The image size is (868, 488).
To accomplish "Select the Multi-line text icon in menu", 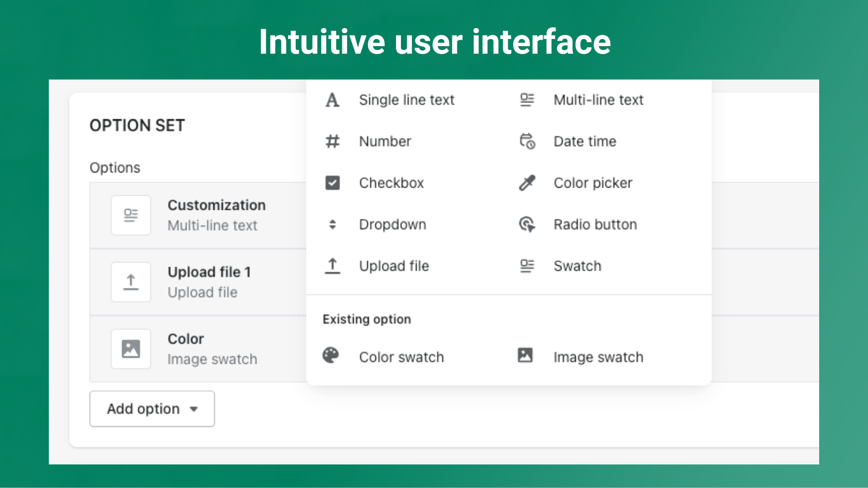I will pyautogui.click(x=527, y=100).
